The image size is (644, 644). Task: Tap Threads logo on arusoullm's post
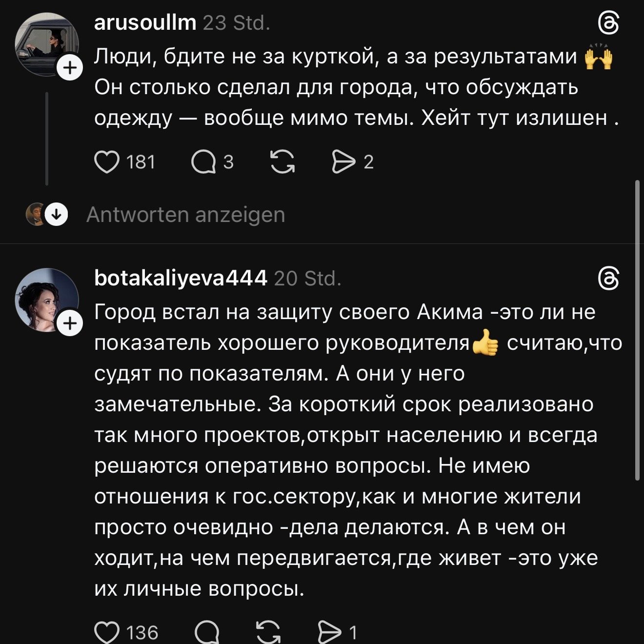[x=608, y=24]
